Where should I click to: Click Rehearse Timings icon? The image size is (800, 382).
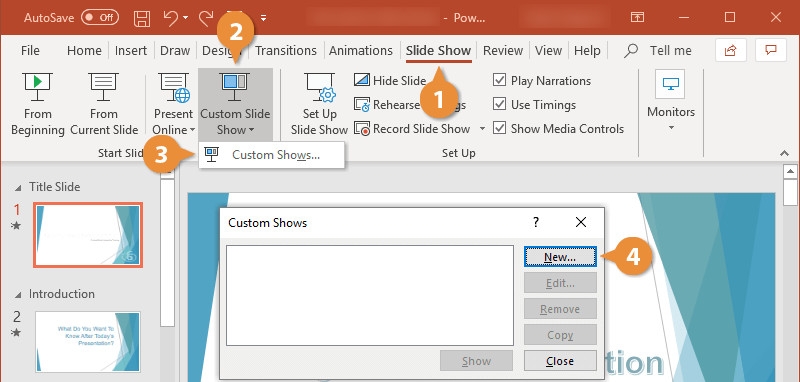362,105
